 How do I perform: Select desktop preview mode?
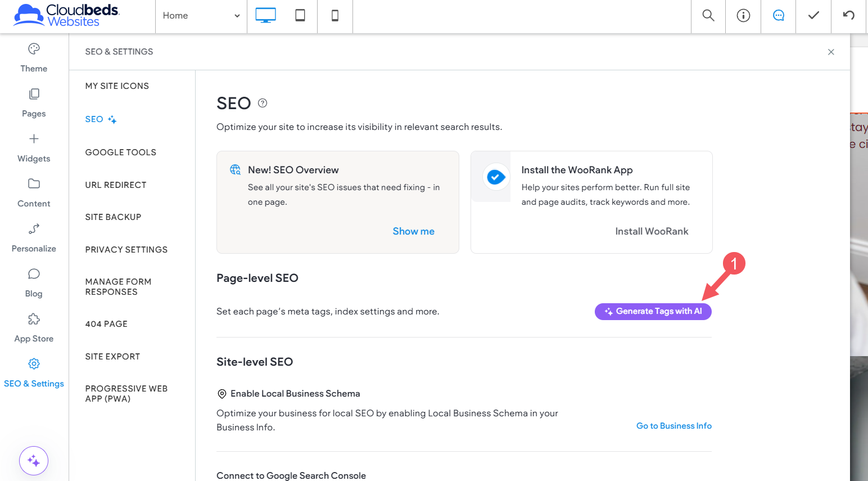click(x=265, y=16)
